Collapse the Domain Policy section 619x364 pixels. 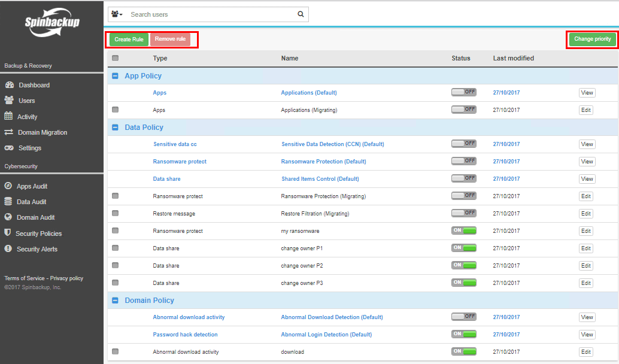(x=116, y=301)
